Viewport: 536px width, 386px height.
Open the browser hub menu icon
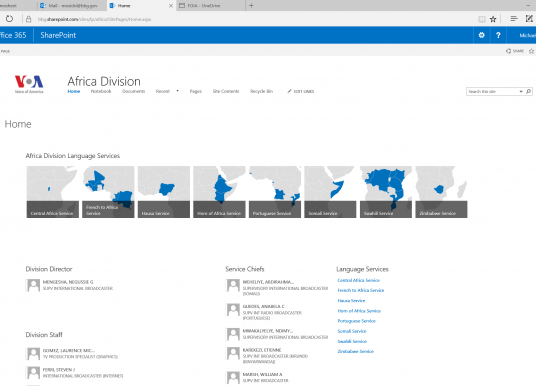(513, 19)
